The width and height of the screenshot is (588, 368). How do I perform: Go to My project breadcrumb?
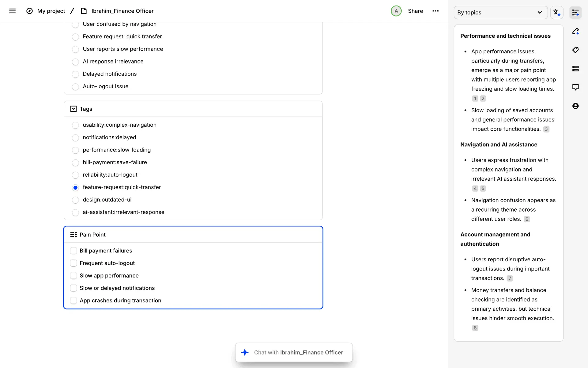pyautogui.click(x=51, y=11)
